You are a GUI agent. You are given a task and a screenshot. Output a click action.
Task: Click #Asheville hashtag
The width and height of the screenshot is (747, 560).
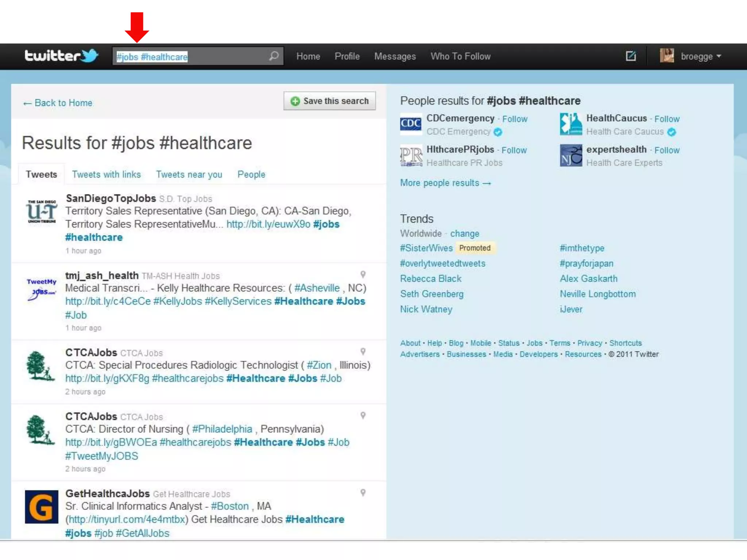click(x=317, y=288)
